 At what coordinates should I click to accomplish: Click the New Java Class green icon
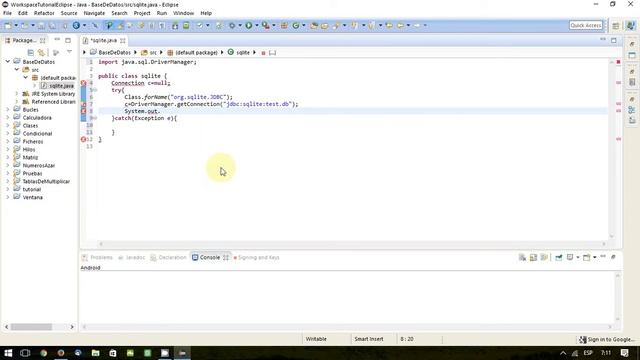click(x=296, y=25)
